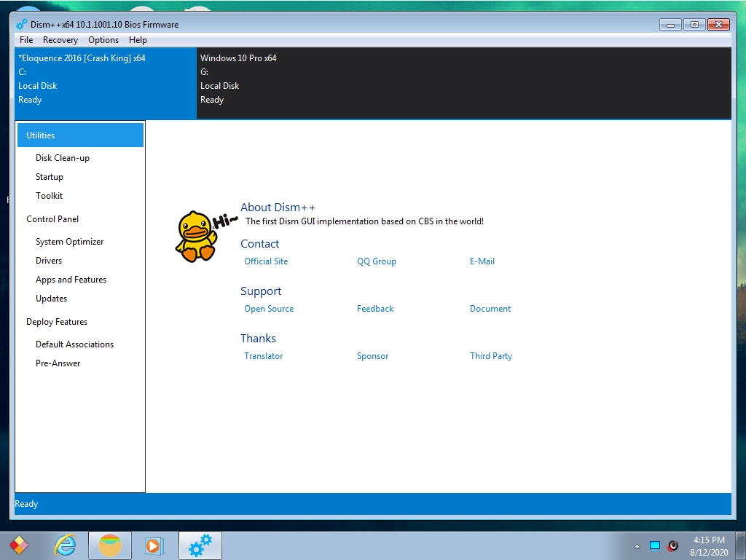Open the Help menu
746x560 pixels.
tap(138, 40)
